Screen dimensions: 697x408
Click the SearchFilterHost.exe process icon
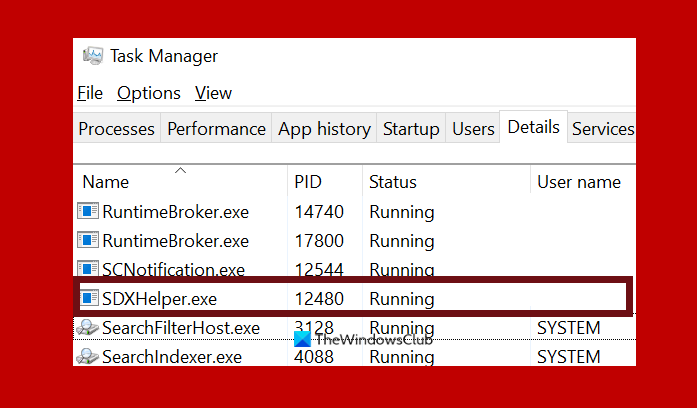click(89, 328)
